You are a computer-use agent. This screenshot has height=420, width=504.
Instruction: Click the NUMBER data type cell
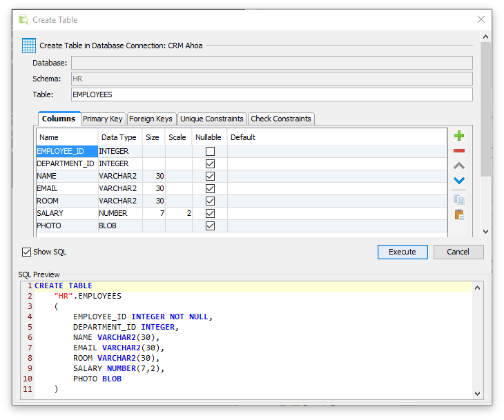(x=120, y=213)
